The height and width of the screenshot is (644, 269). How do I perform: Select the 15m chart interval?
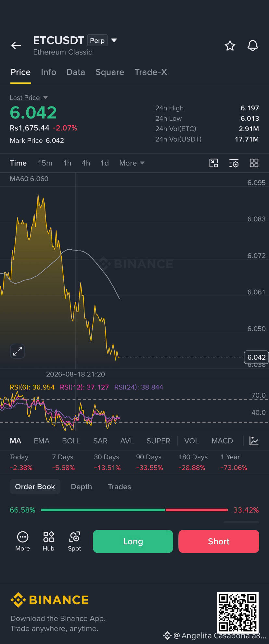point(45,163)
